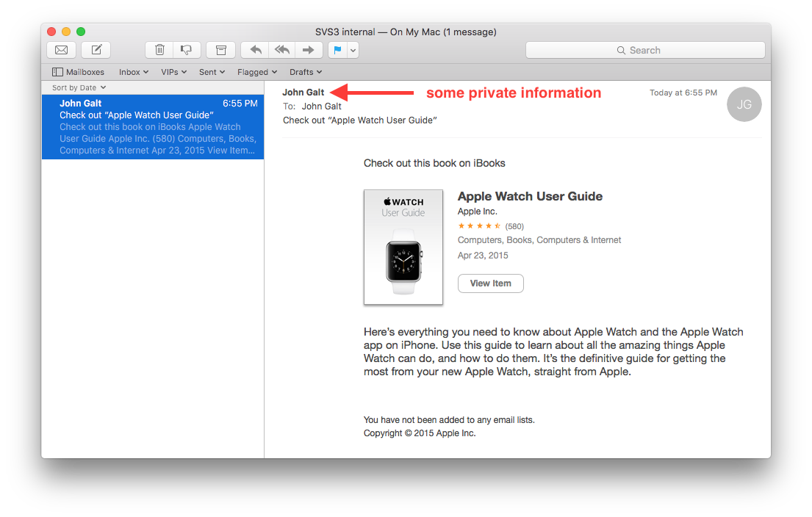Open the flag color dropdown arrow
This screenshot has width=812, height=517.
click(353, 50)
